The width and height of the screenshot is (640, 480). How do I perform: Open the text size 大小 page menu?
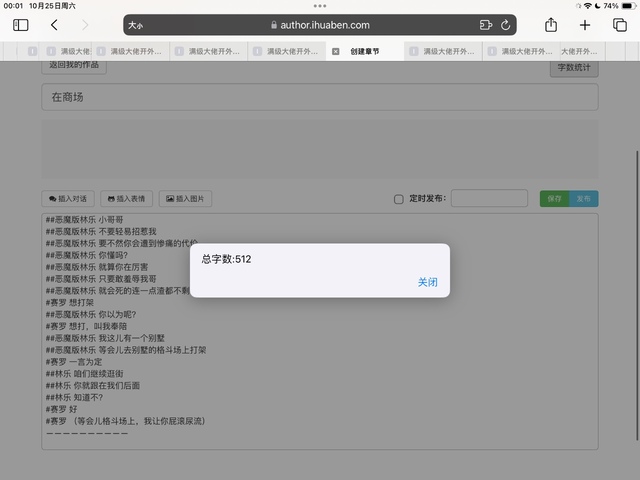click(x=135, y=25)
